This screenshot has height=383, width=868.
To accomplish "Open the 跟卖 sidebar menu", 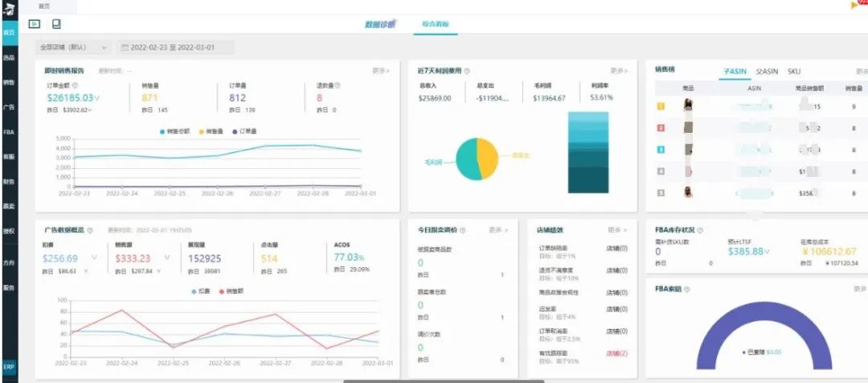I will pos(9,206).
